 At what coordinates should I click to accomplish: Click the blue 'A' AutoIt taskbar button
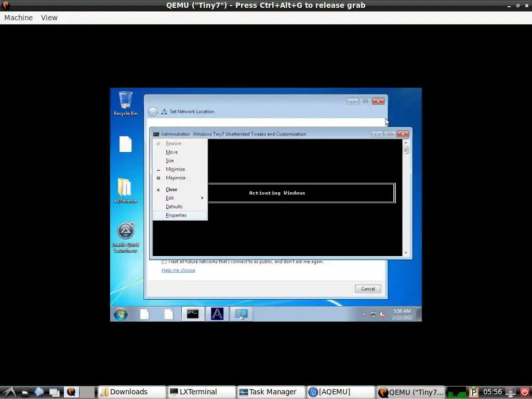217,314
